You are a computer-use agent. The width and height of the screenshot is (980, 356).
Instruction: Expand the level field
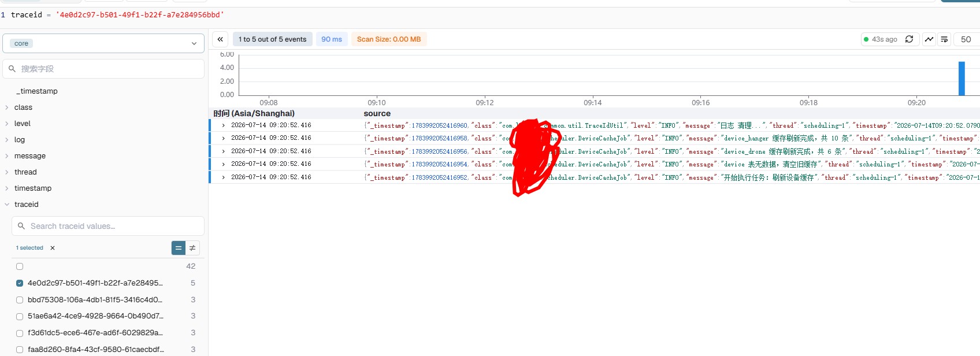6,124
